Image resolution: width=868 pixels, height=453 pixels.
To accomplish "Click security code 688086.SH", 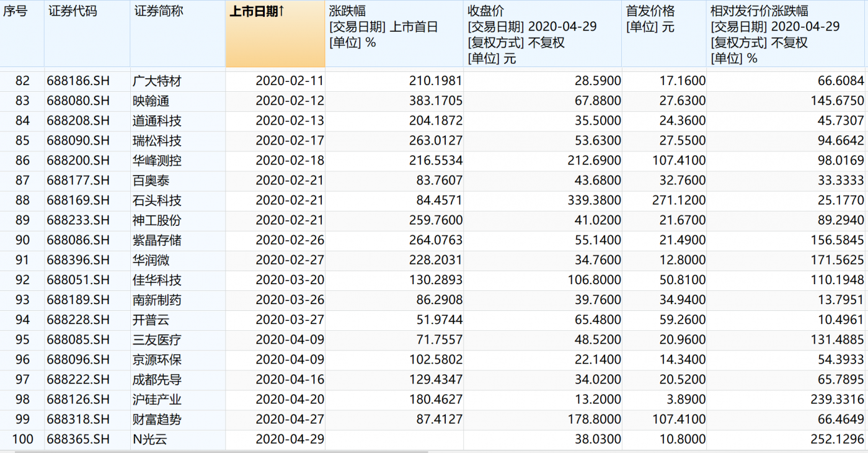I will click(x=78, y=240).
